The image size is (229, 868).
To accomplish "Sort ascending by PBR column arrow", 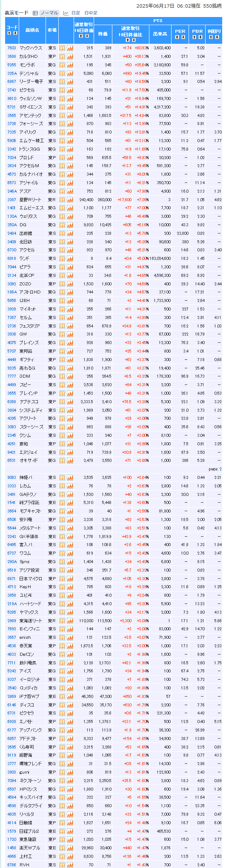I will coord(194,37).
